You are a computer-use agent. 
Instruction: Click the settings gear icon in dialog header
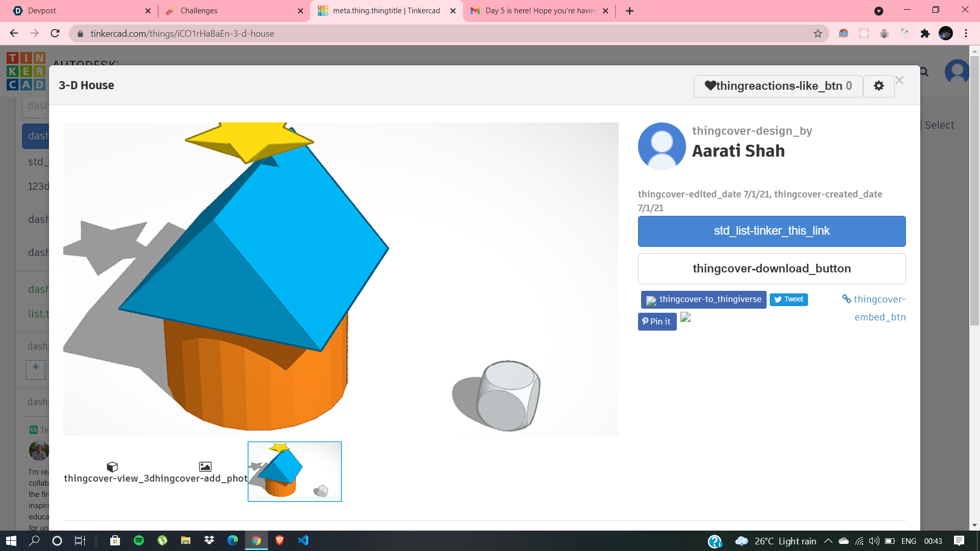coord(878,86)
